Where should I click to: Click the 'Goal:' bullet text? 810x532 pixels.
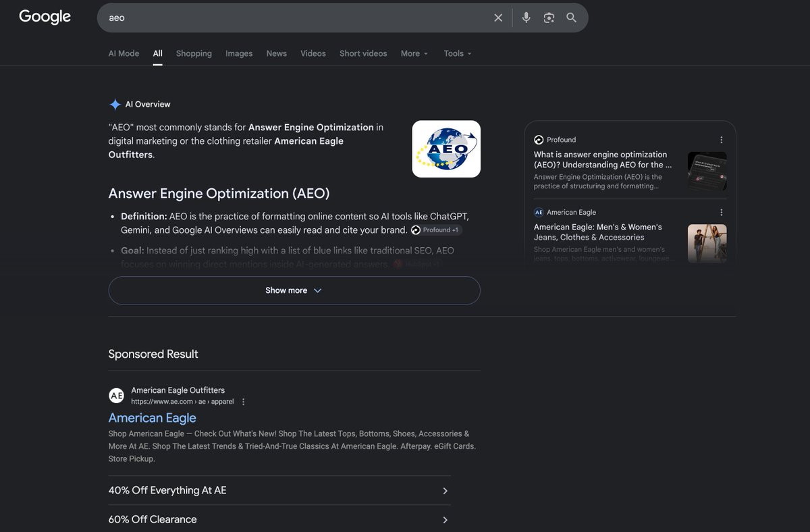pyautogui.click(x=132, y=250)
